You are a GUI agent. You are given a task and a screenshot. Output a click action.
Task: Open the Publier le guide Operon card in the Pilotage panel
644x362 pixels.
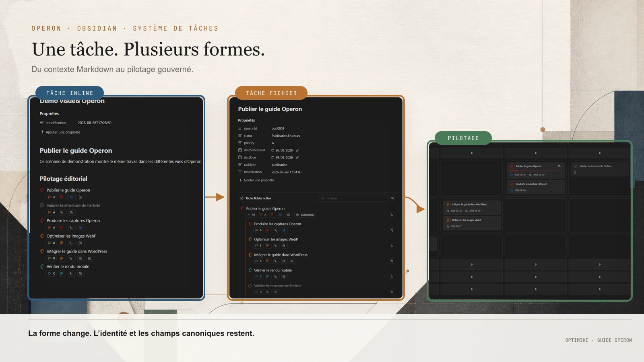tap(535, 170)
